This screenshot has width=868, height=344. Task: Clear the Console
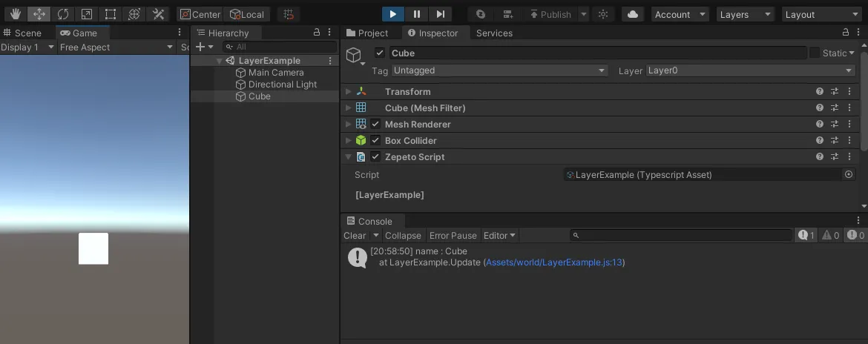355,236
